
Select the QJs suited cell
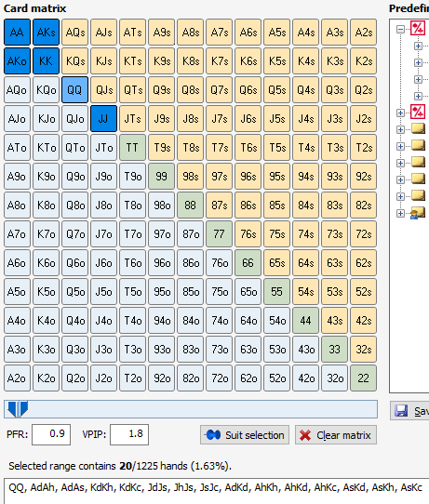point(103,89)
